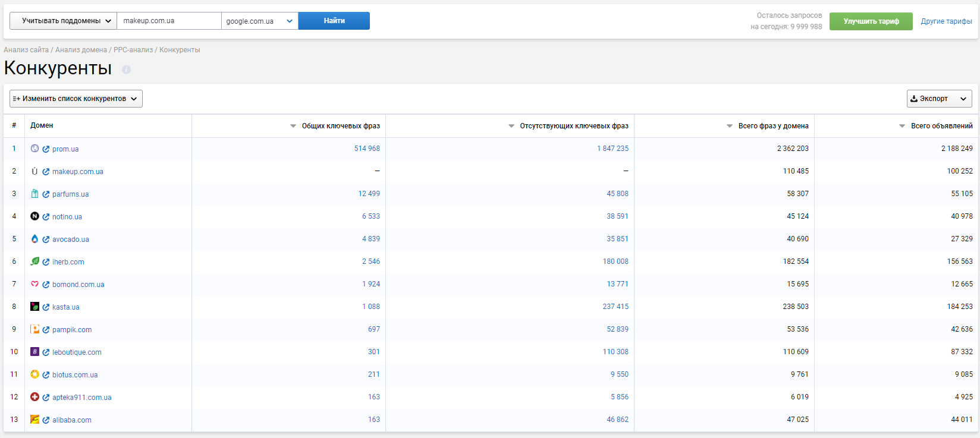
Task: Open the external link icon beside prom.ua
Action: (46, 149)
